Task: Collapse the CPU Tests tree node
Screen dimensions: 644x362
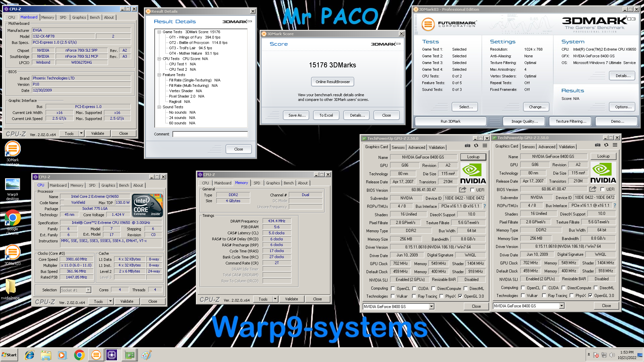Action: click(159, 59)
